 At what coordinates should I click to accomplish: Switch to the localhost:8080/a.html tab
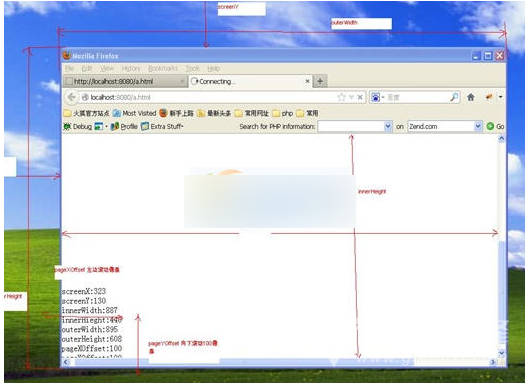coord(125,81)
